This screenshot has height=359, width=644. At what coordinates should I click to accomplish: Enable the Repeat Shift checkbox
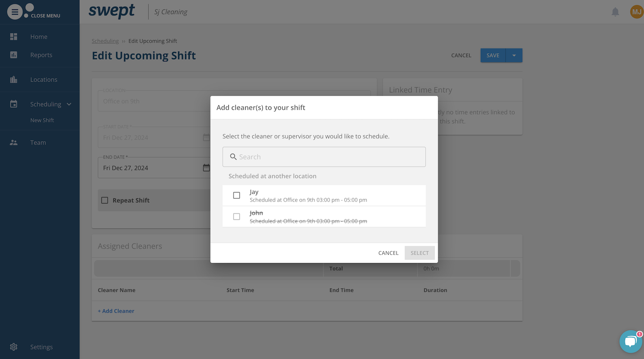pos(105,201)
